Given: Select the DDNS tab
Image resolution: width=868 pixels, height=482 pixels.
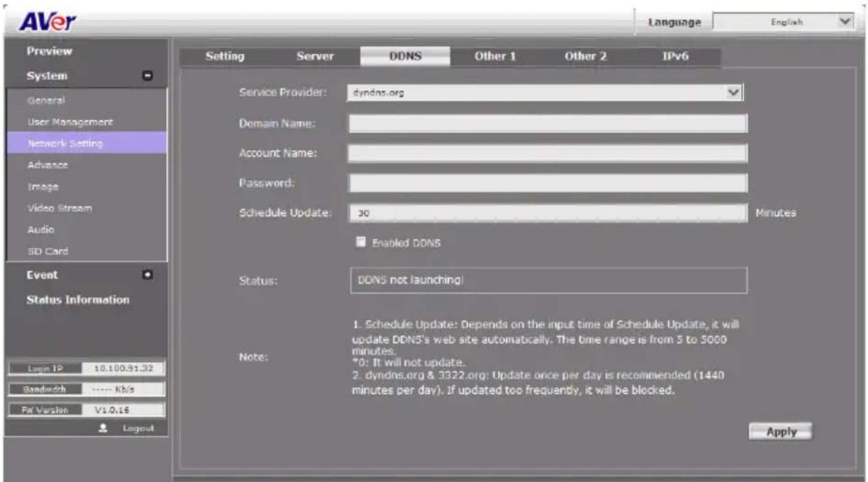Looking at the screenshot, I should (405, 56).
